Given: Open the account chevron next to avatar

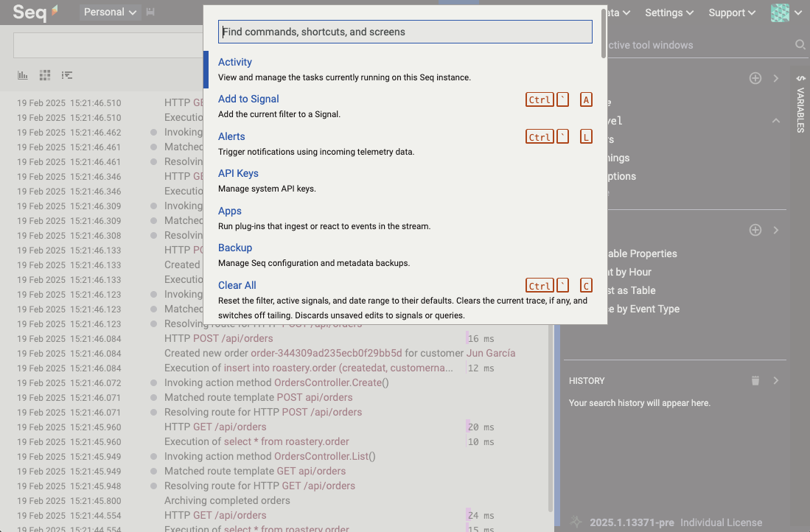Looking at the screenshot, I should click(800, 13).
